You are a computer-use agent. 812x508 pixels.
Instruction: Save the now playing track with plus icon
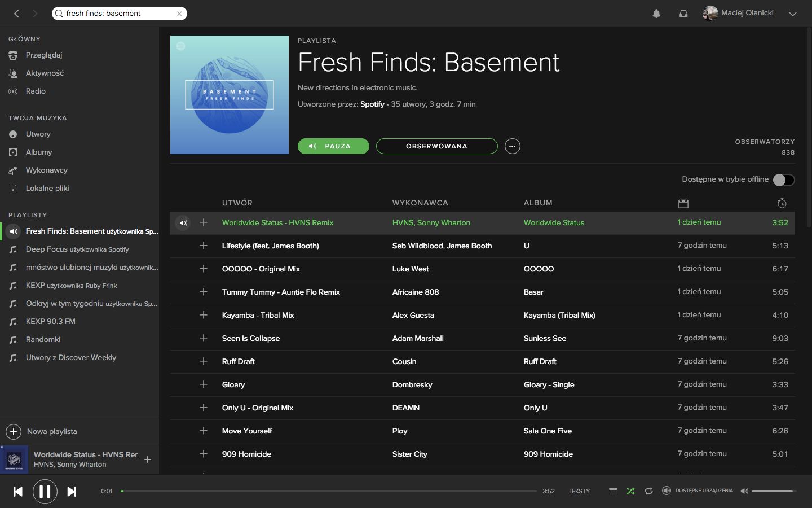coord(148,459)
